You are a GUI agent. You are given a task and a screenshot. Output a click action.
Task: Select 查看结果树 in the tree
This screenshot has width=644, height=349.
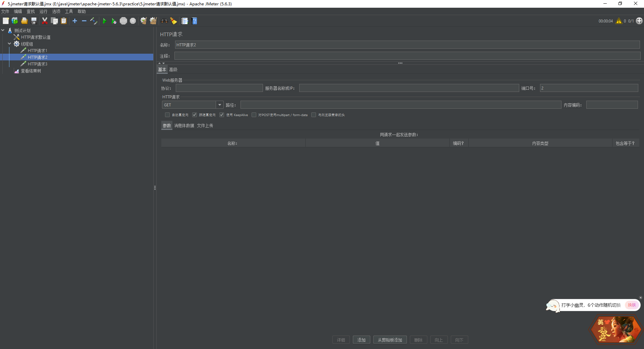point(31,71)
